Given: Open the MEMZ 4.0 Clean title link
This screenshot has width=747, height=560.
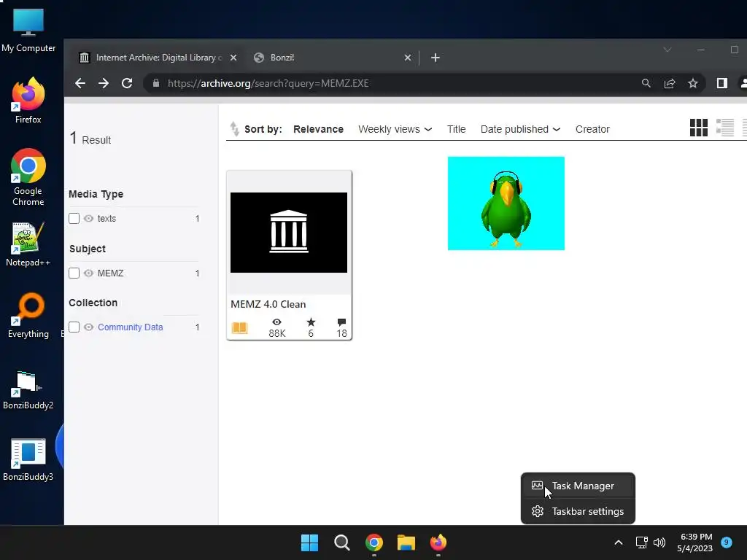Looking at the screenshot, I should pos(268,304).
